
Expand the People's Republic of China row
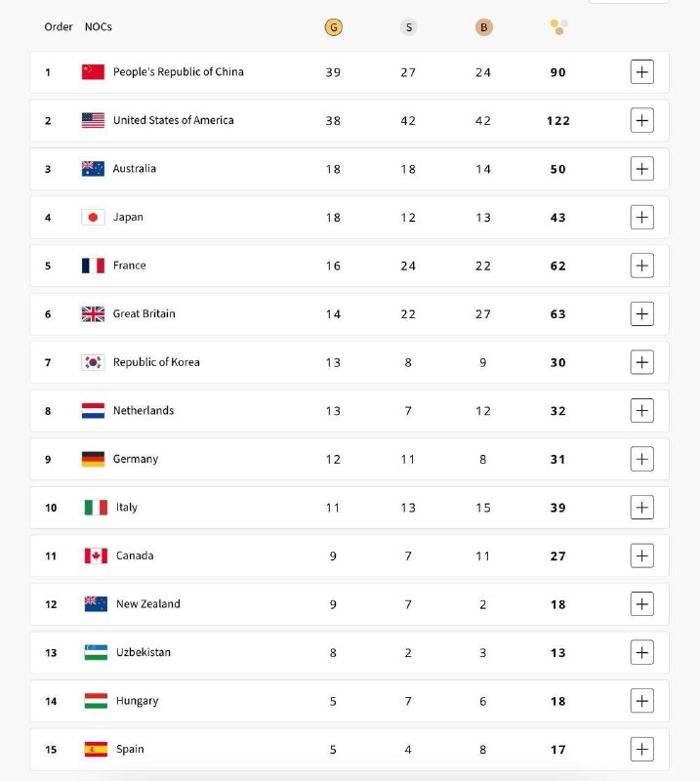pos(641,71)
